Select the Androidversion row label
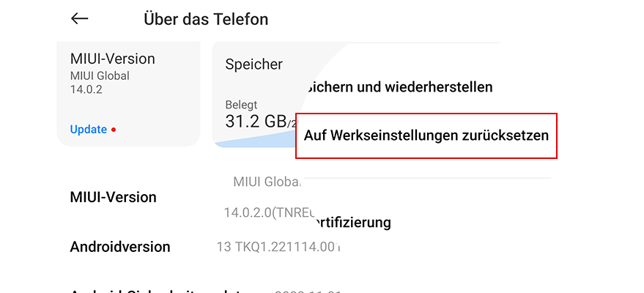Image resolution: width=644 pixels, height=293 pixels. tap(120, 247)
